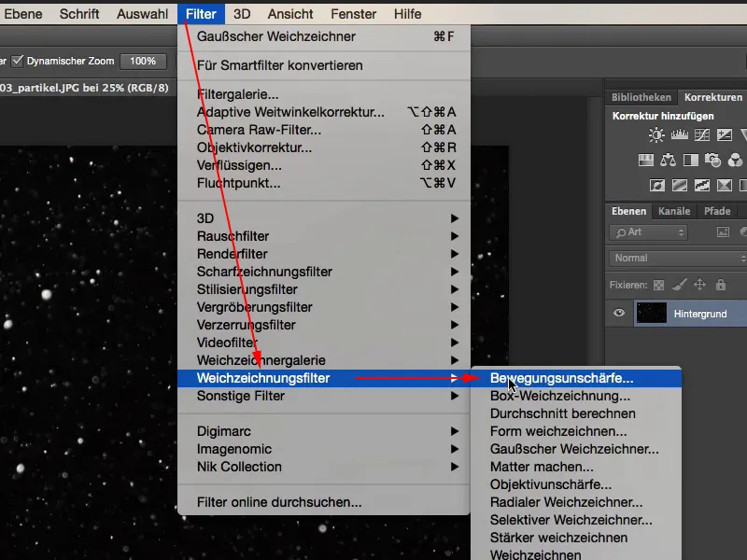Choose Box-Weichzeichnung... filter

(x=576, y=396)
